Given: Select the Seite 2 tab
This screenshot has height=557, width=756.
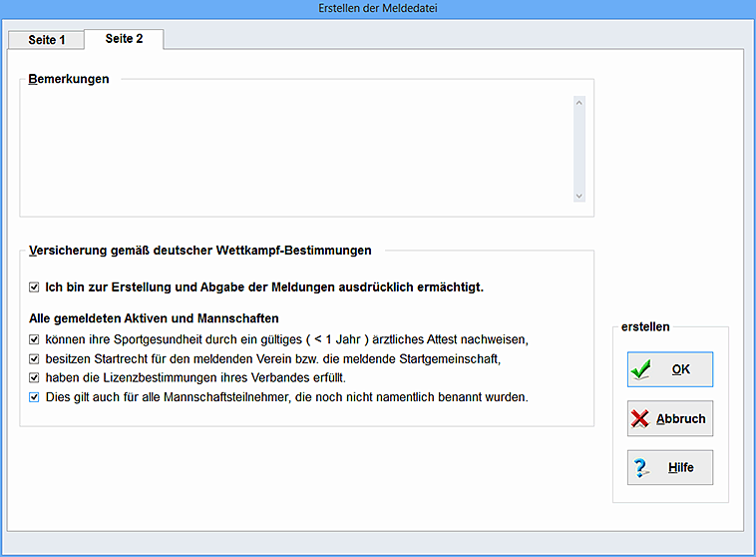Looking at the screenshot, I should pos(124,39).
